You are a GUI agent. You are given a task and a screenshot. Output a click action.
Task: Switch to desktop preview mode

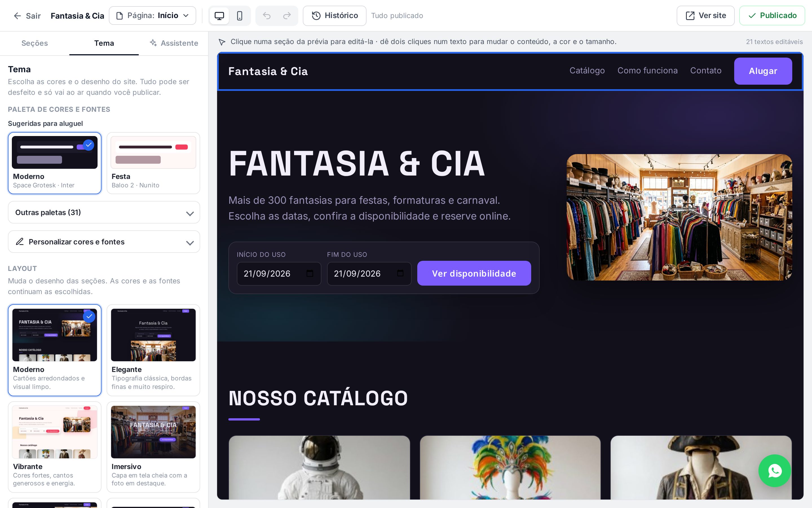[x=219, y=16]
